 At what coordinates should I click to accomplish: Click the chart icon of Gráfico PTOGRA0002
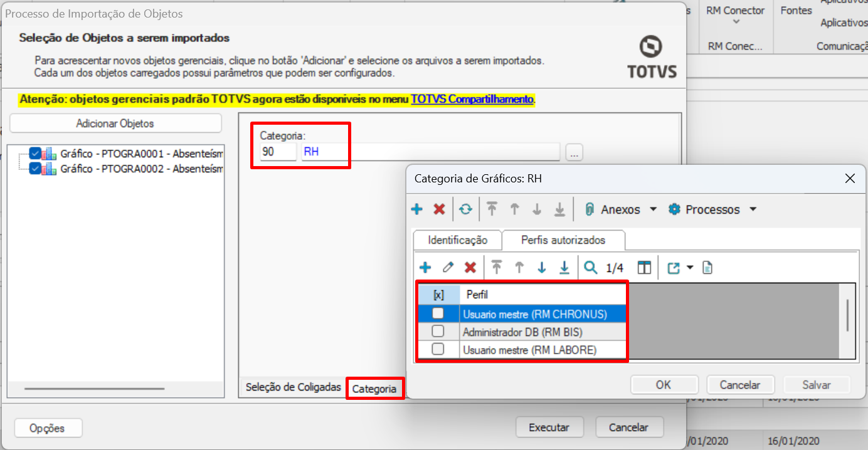(x=50, y=169)
